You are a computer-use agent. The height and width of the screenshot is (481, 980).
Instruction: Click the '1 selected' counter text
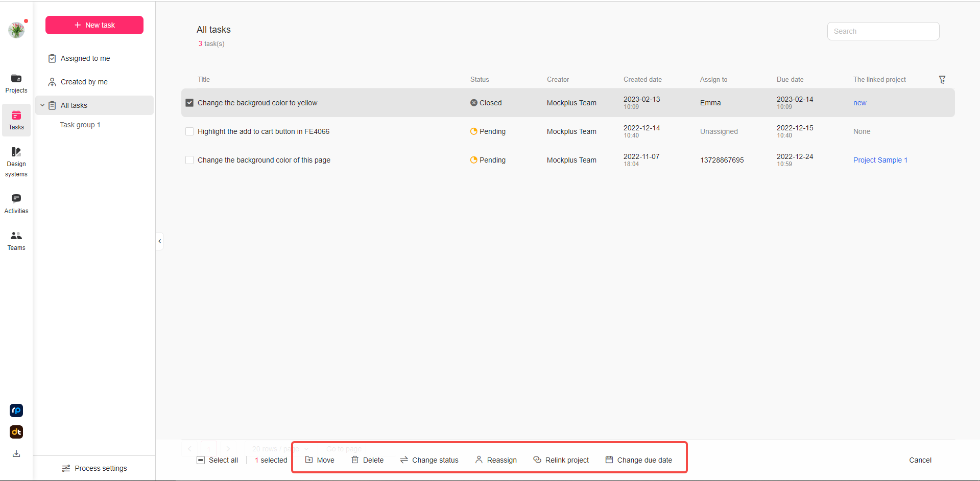[x=271, y=460]
